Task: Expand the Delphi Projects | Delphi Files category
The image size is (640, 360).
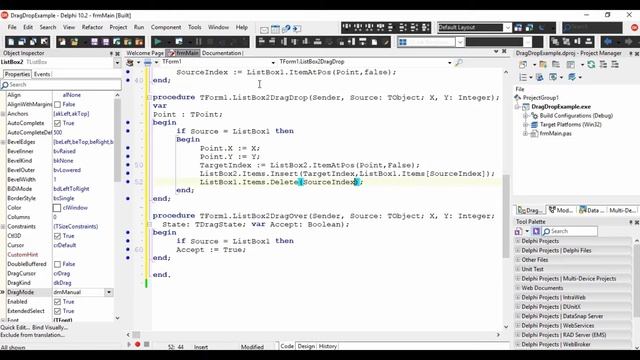Action: [x=518, y=250]
